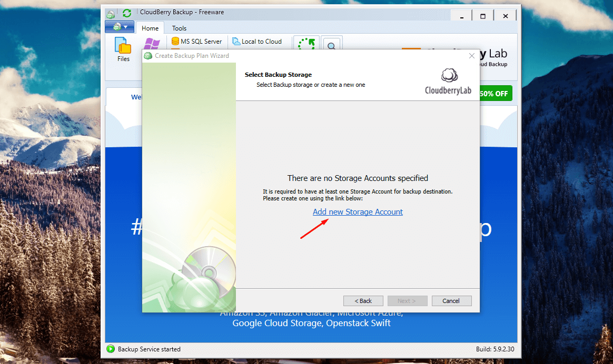613x364 pixels.
Task: Click the Backup Service started status text
Action: [149, 349]
